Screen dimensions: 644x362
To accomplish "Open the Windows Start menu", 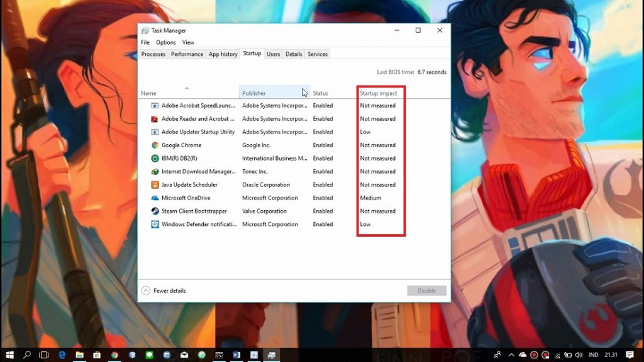I will pos(9,355).
